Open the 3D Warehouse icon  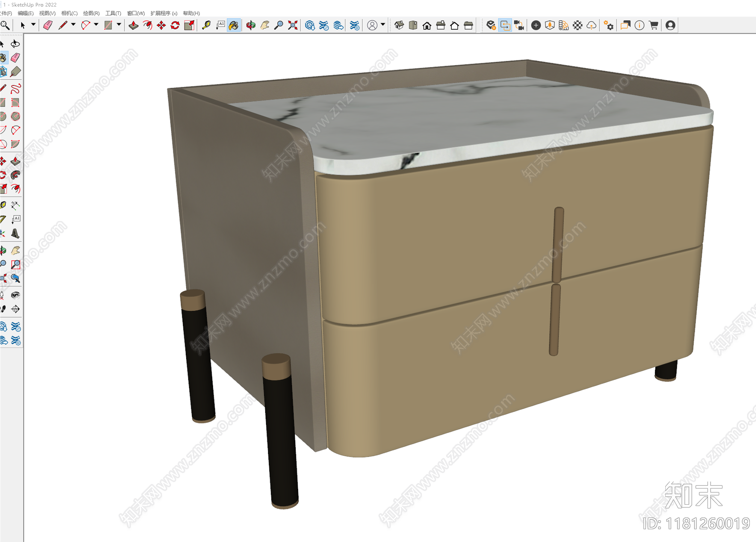coord(310,25)
